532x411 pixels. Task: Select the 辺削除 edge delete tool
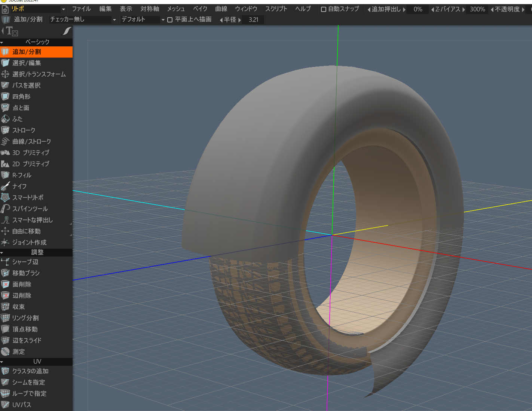pyautogui.click(x=36, y=295)
